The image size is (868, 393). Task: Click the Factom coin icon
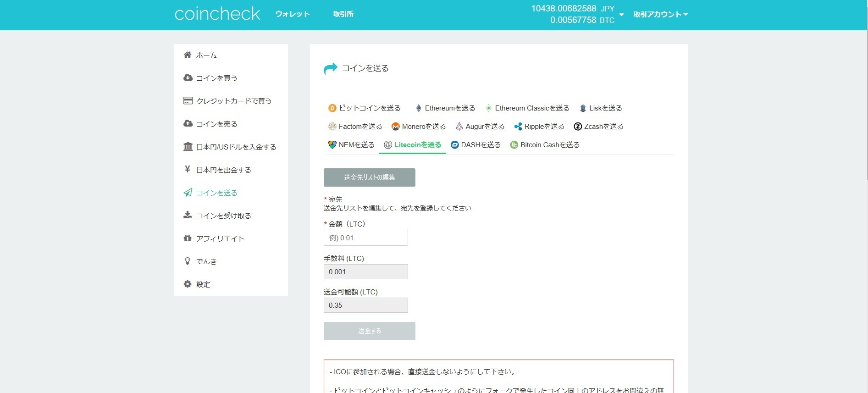332,127
